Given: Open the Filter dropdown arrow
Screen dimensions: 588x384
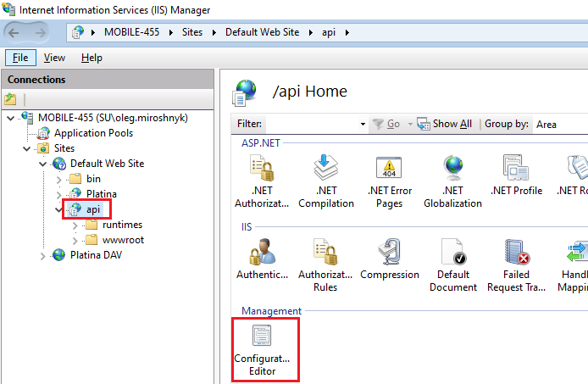Looking at the screenshot, I should (x=363, y=124).
